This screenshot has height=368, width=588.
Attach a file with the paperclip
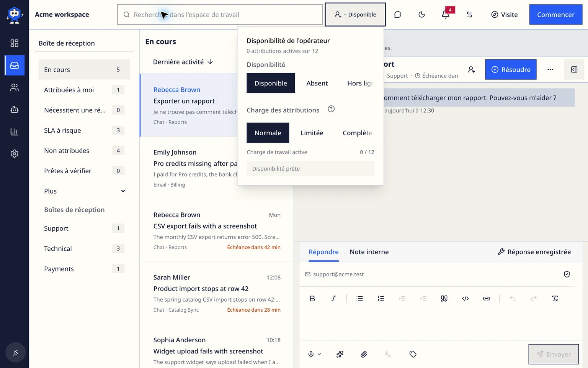pyautogui.click(x=364, y=354)
